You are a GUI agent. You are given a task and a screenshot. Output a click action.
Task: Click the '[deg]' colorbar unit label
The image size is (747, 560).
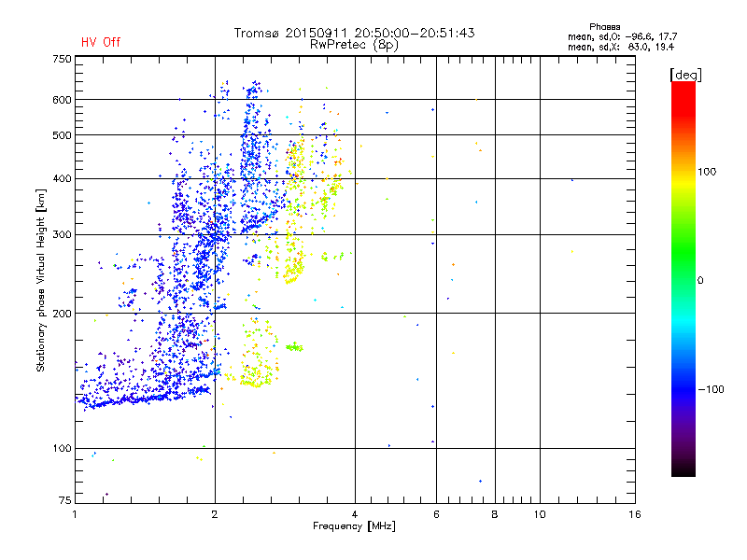tap(685, 75)
